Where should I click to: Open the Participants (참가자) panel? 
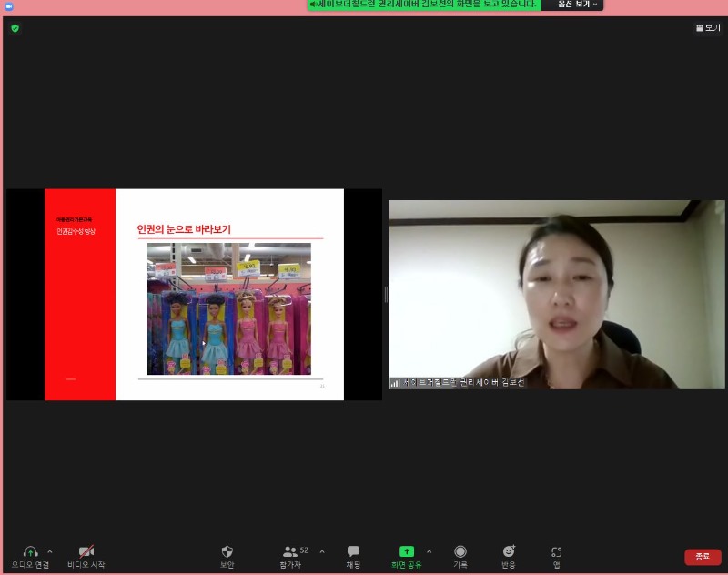(290, 552)
